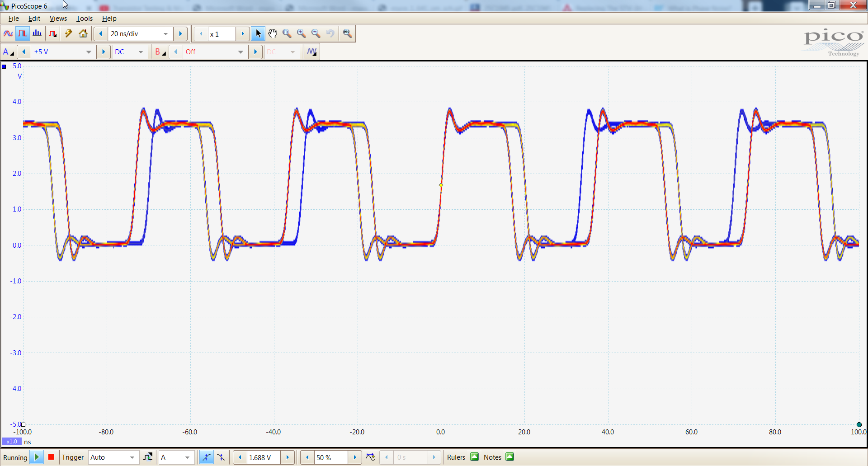Expand the Trigger mode Auto dropdown
Image resolution: width=868 pixels, height=466 pixels.
132,457
